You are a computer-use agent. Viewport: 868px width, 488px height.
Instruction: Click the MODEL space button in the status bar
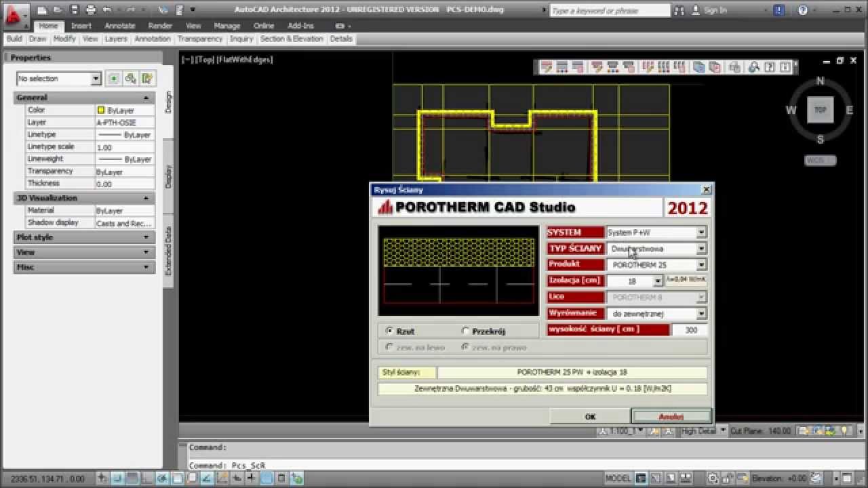tap(618, 479)
